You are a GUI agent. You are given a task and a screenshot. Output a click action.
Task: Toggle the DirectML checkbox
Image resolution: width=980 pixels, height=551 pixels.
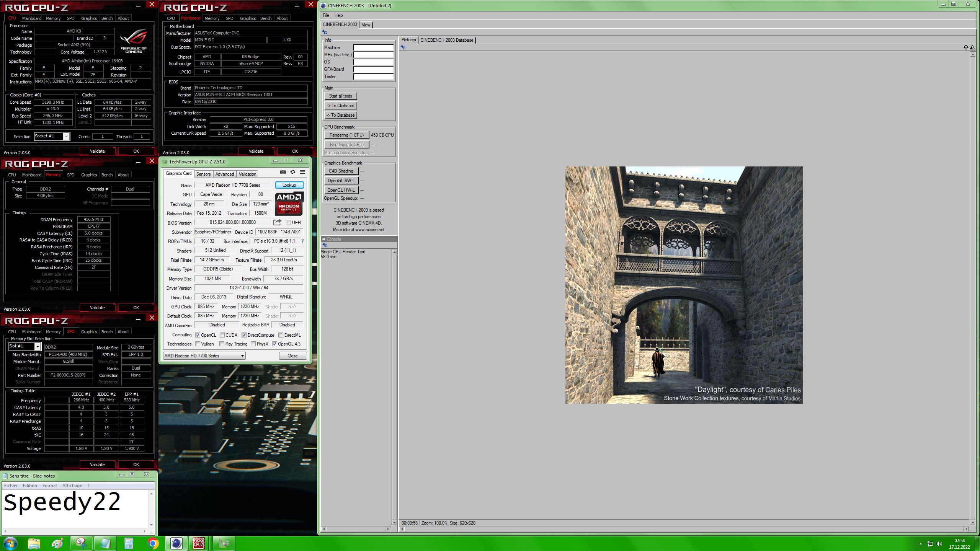[x=281, y=335]
